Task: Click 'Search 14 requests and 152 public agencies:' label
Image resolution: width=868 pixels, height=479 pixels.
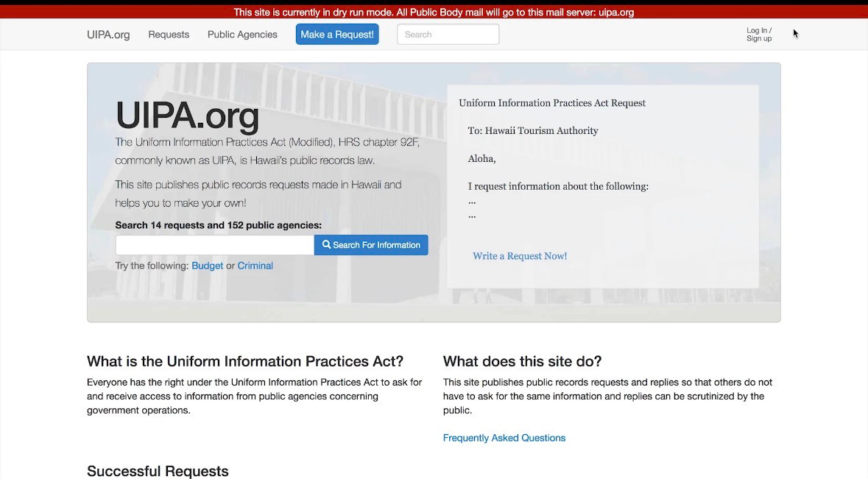Action: pyautogui.click(x=218, y=225)
